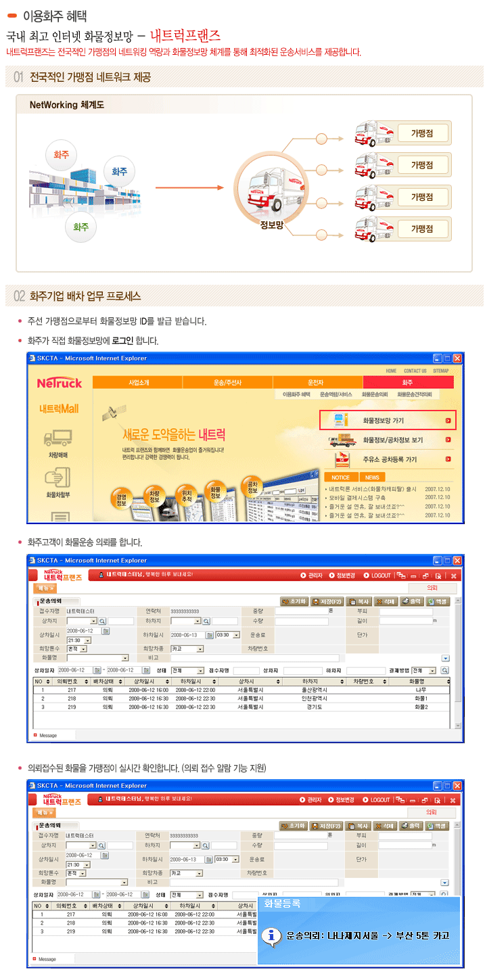Click 삭제 button in the request-form window
Screen dimensions: 485x980
(386, 601)
